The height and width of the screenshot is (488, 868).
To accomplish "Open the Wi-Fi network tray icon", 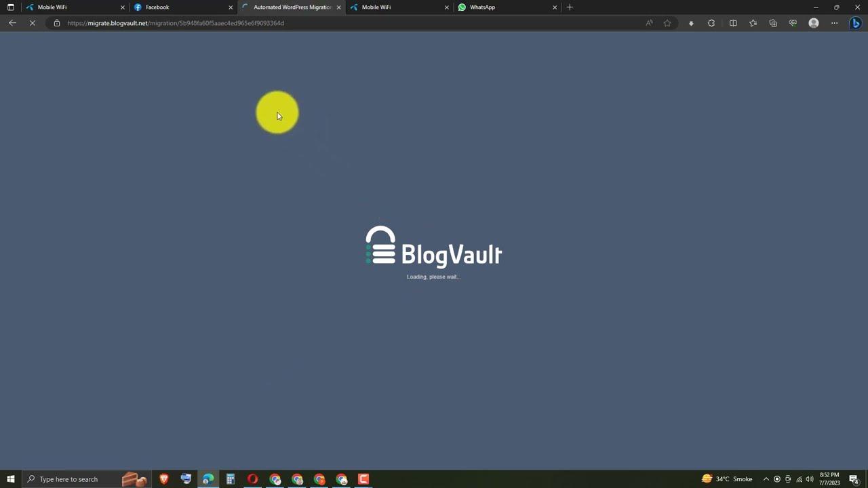I will click(x=799, y=479).
